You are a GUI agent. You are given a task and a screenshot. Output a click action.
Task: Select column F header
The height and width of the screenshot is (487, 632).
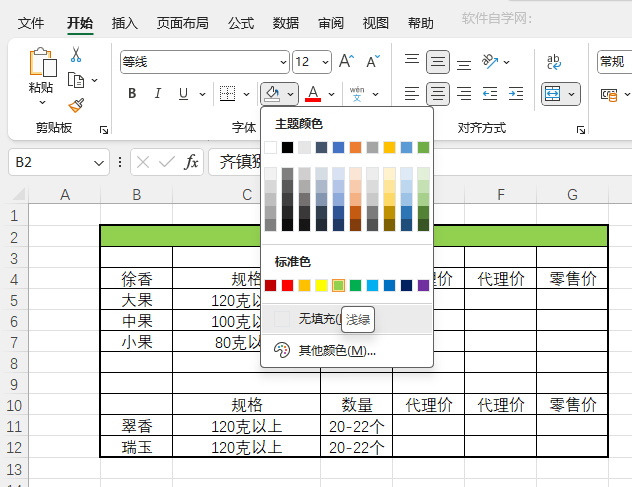pos(500,194)
